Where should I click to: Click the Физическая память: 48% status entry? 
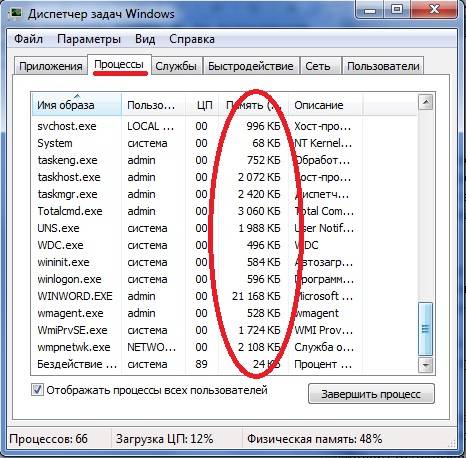pyautogui.click(x=315, y=439)
